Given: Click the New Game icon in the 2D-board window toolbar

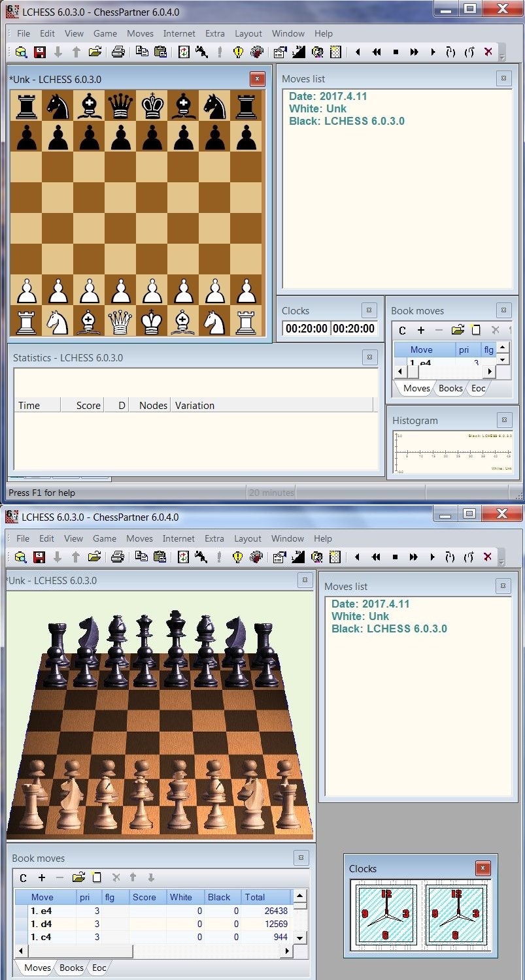Looking at the screenshot, I should (21, 52).
